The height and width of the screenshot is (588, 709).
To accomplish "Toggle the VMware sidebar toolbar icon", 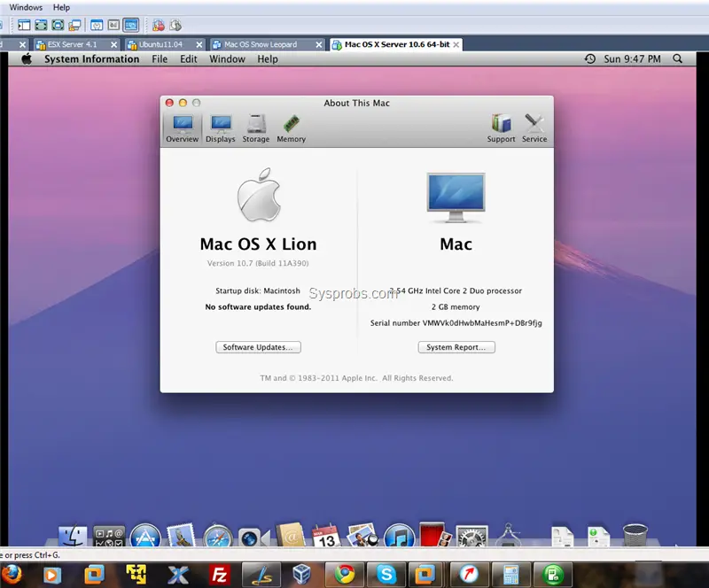I will (x=24, y=26).
